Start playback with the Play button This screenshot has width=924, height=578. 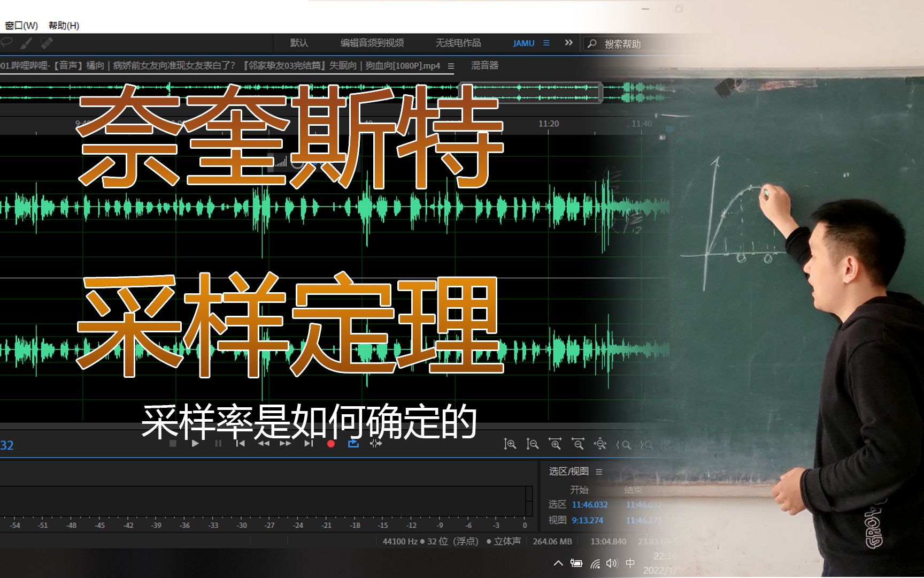click(x=195, y=443)
